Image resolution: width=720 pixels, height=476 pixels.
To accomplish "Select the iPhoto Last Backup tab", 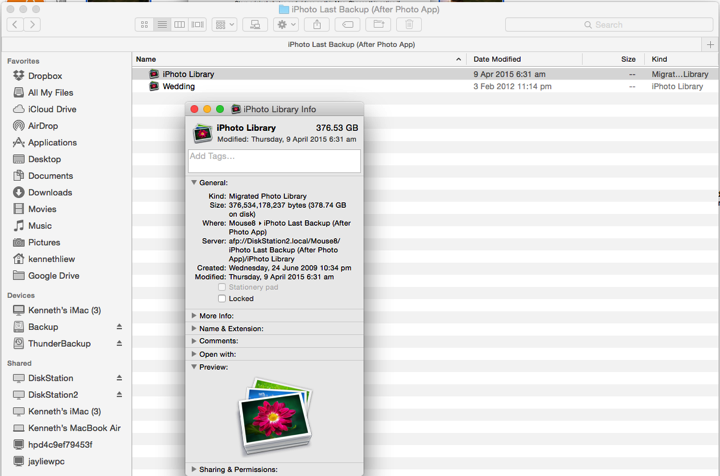I will (351, 45).
